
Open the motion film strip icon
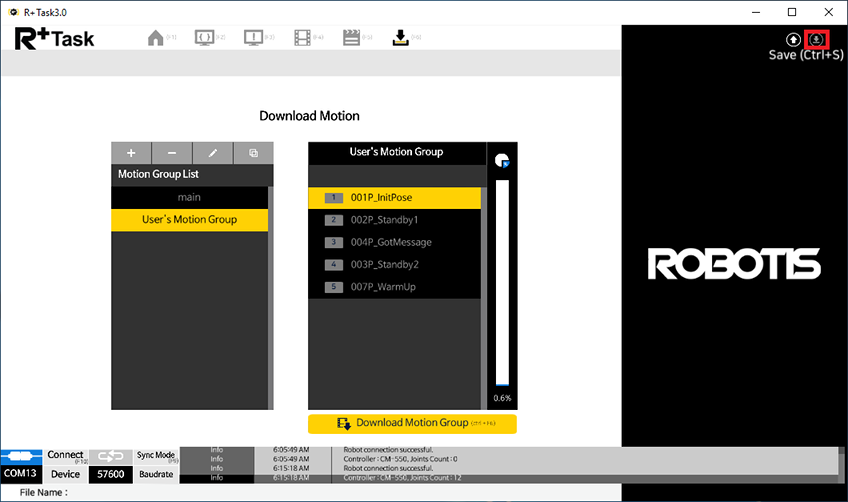[302, 38]
